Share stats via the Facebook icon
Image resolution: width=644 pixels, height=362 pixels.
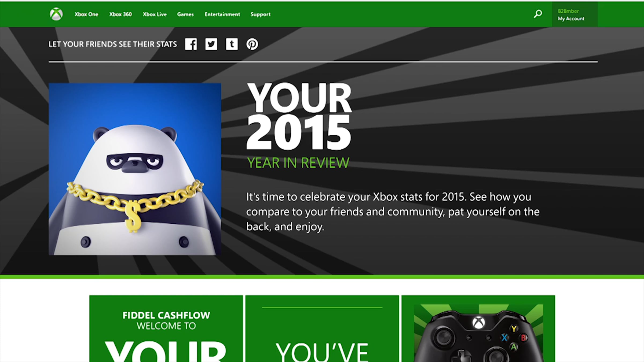[x=191, y=44]
